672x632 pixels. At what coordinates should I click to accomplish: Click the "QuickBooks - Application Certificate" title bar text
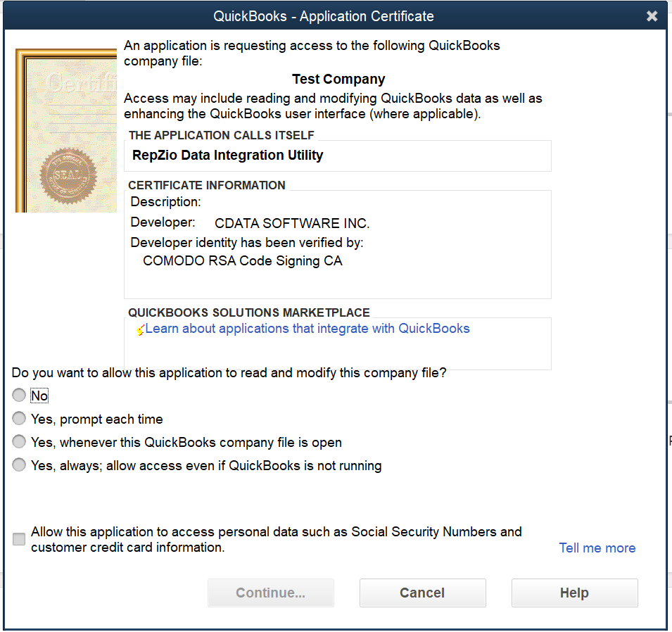tap(324, 16)
